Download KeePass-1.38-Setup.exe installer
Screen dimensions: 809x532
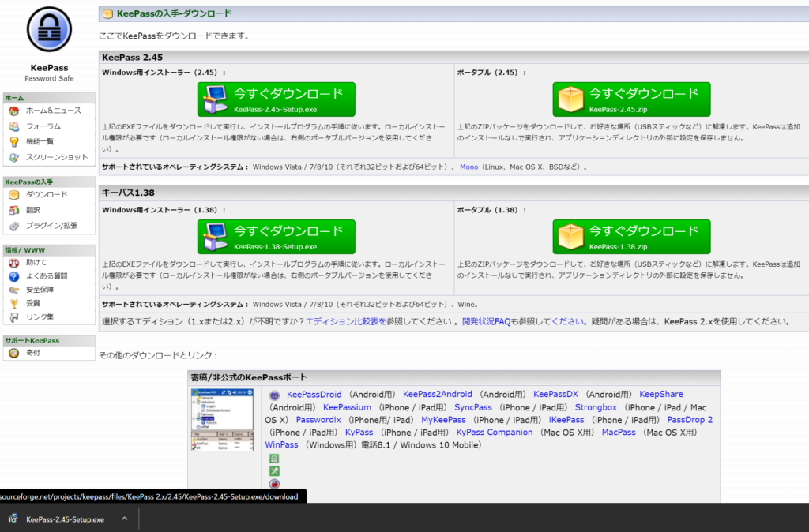(276, 236)
